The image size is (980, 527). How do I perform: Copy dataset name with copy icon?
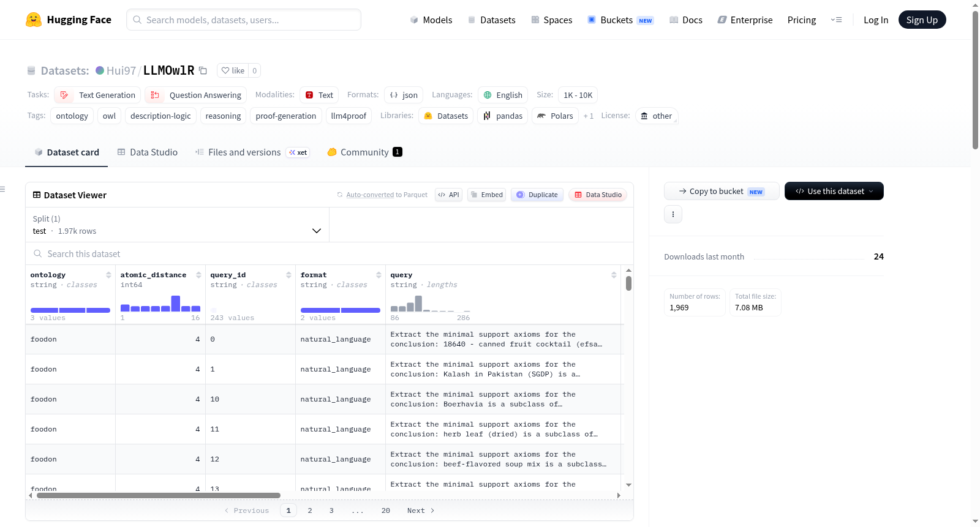tap(203, 70)
